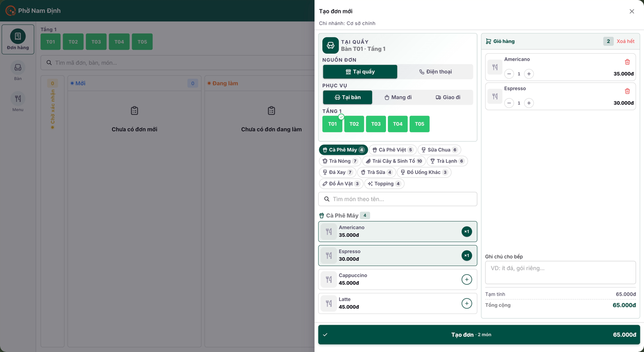This screenshot has width=644, height=352.
Task: Open the Bàn sidebar icon
Action: click(x=18, y=71)
